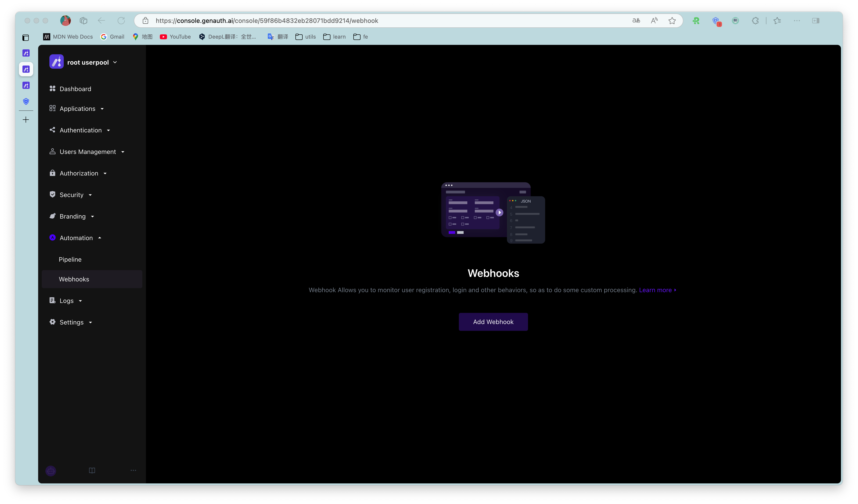858x504 pixels.
Task: Open the root userpool dropdown
Action: pyautogui.click(x=88, y=62)
